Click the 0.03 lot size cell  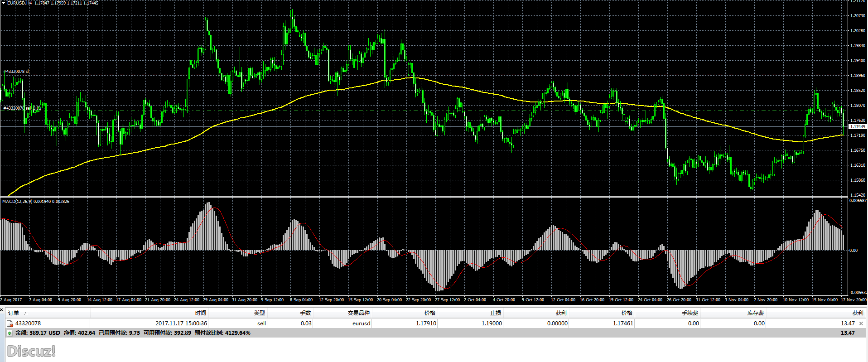[x=306, y=323]
